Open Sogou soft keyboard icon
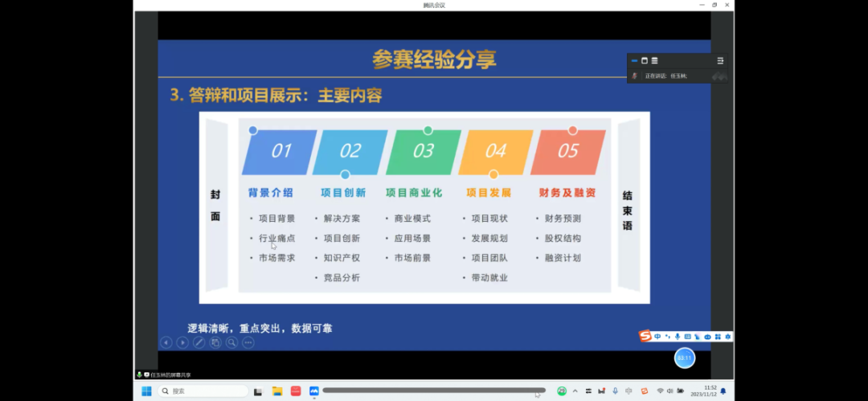The width and height of the screenshot is (868, 401). tap(687, 336)
